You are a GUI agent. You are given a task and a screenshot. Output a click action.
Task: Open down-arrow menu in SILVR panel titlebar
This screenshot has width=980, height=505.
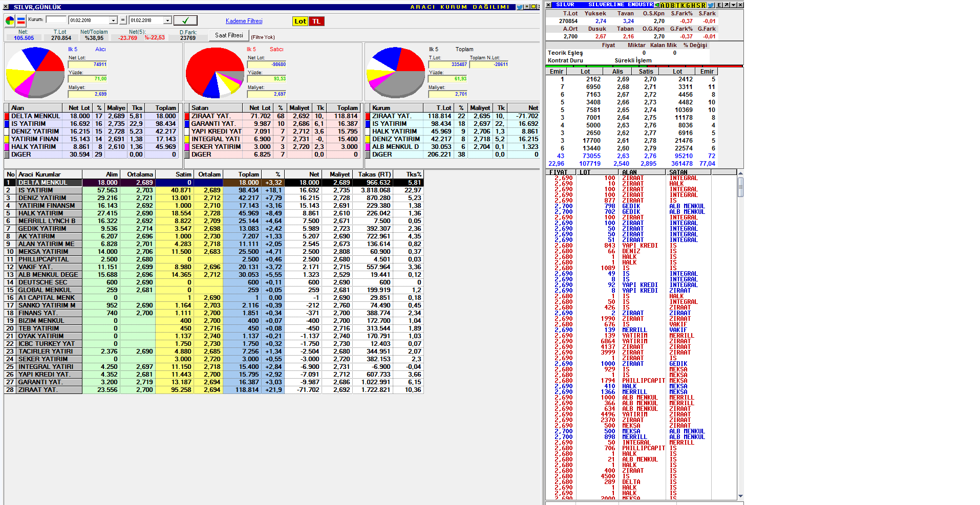[733, 5]
